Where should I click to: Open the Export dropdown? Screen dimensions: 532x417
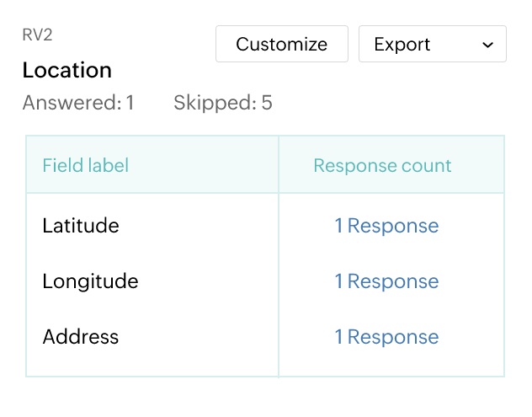click(433, 44)
